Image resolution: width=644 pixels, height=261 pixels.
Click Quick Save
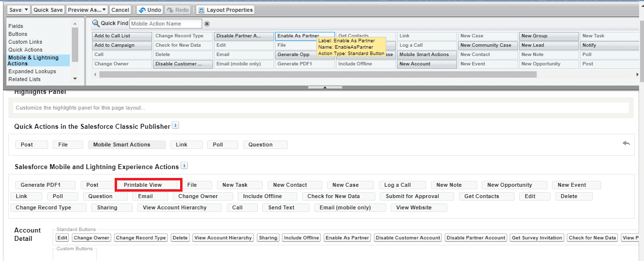click(48, 10)
